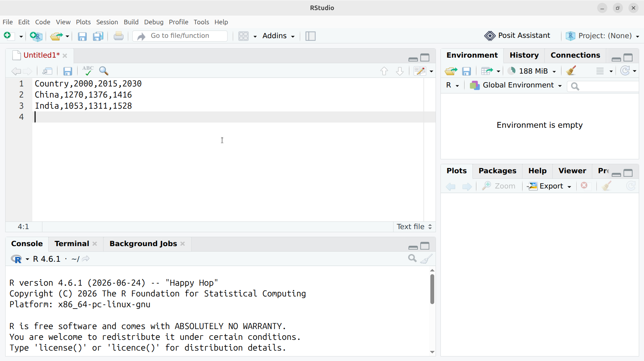Clear objects from the environment broom

click(571, 71)
